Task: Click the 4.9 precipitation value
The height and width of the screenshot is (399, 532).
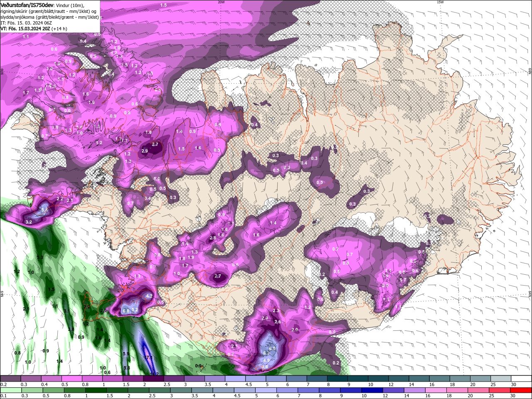Action: [x=267, y=360]
